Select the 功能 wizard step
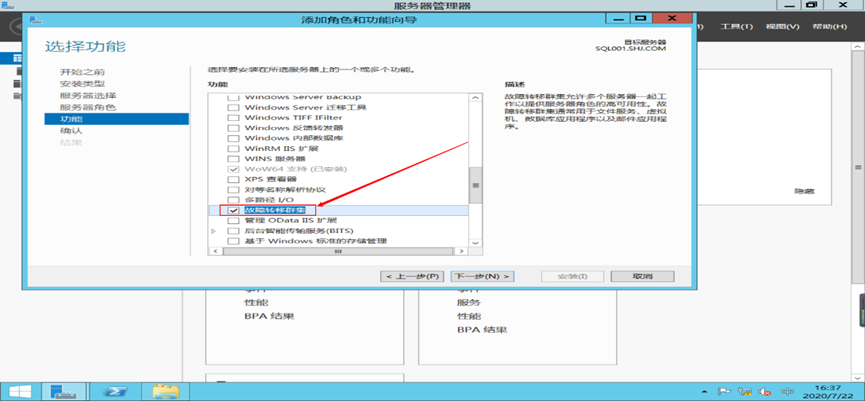Image resolution: width=865 pixels, height=401 pixels. [116, 119]
